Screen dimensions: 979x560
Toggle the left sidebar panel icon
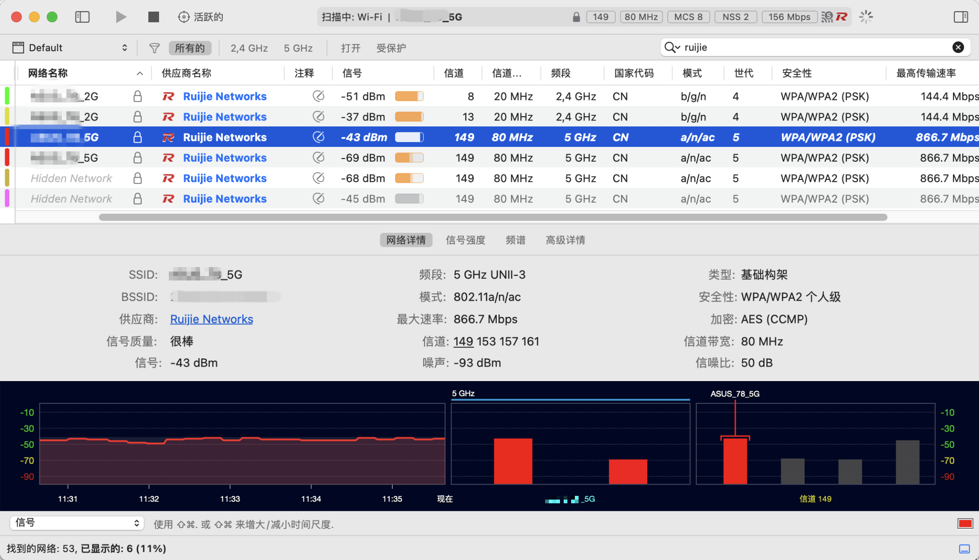pyautogui.click(x=82, y=17)
